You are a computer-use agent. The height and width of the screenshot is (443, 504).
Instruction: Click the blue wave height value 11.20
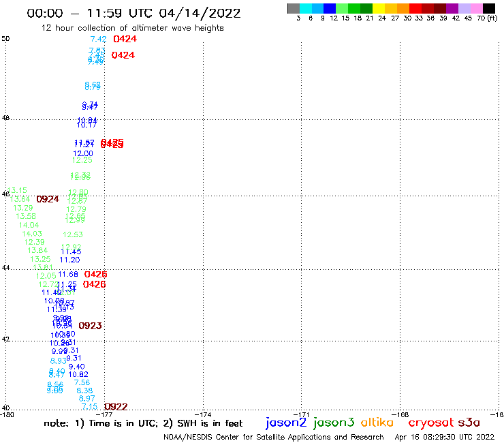[x=69, y=260]
